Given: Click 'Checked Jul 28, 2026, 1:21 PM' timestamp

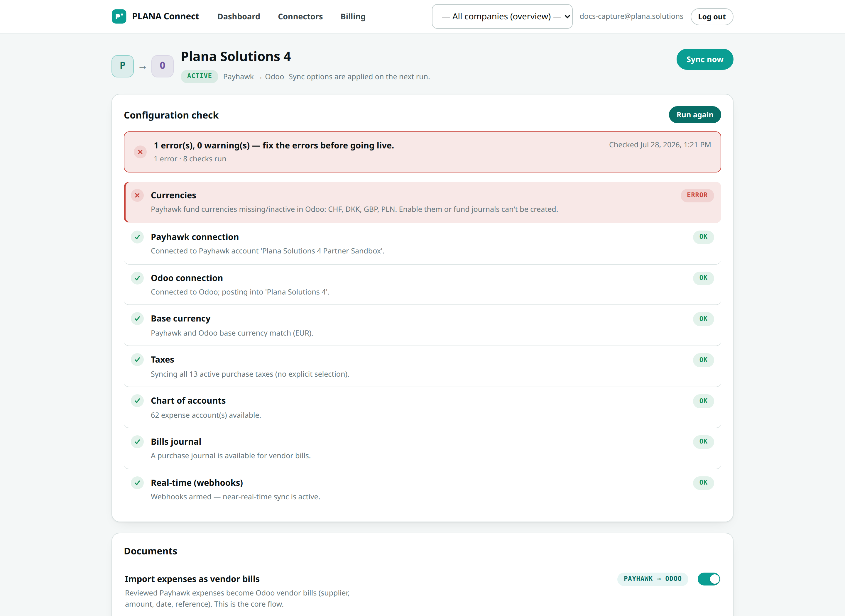Looking at the screenshot, I should (x=660, y=145).
